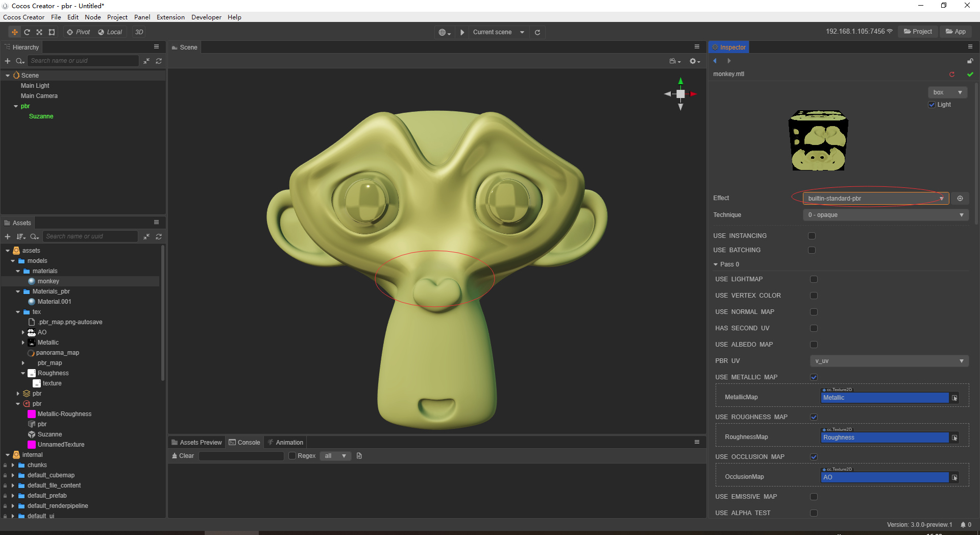The width and height of the screenshot is (980, 535).
Task: Toggle the Light checkbox on the material preview
Action: pyautogui.click(x=932, y=105)
